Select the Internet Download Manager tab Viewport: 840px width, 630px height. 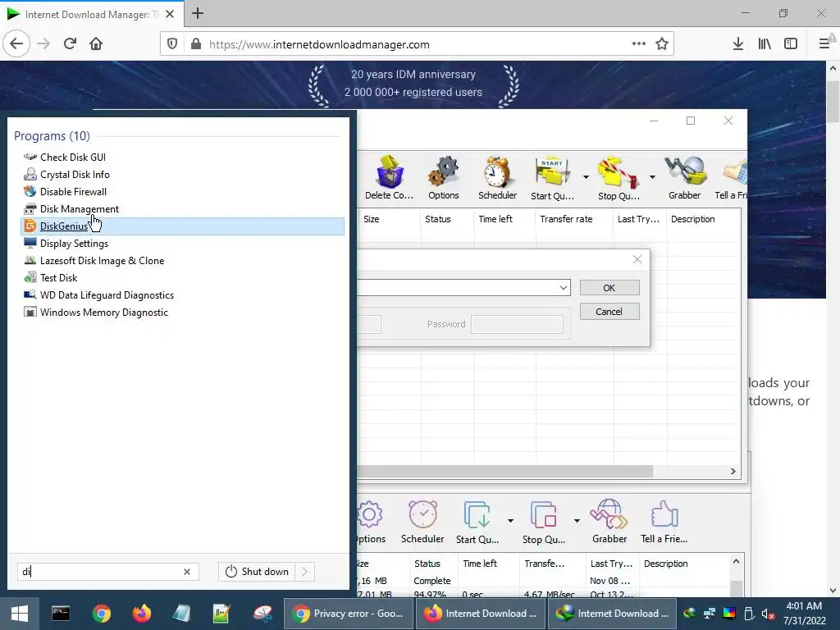click(92, 14)
